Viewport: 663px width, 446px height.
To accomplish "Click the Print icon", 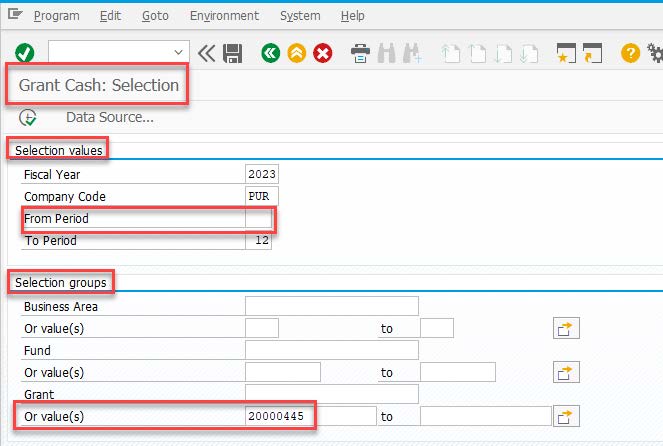I will click(360, 54).
